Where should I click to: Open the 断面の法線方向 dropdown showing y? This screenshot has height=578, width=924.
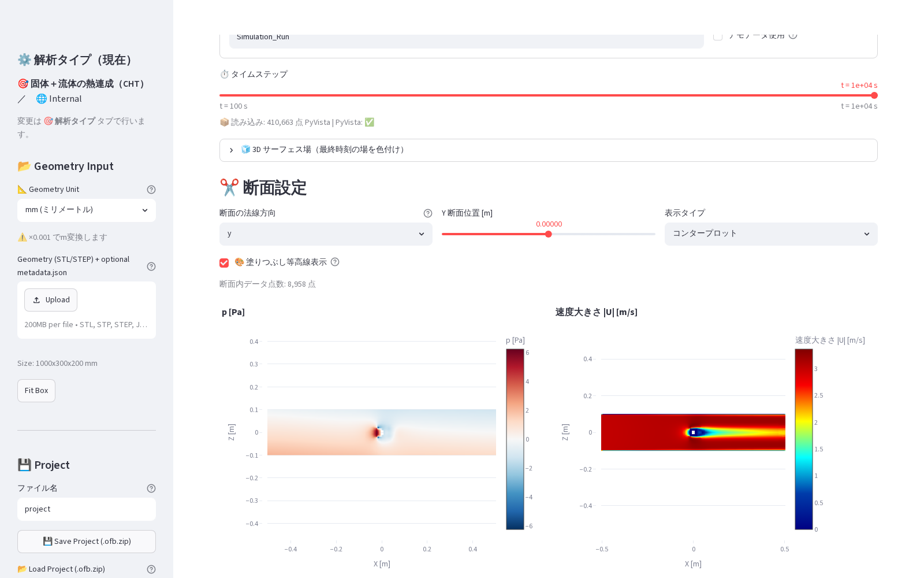pyautogui.click(x=326, y=234)
